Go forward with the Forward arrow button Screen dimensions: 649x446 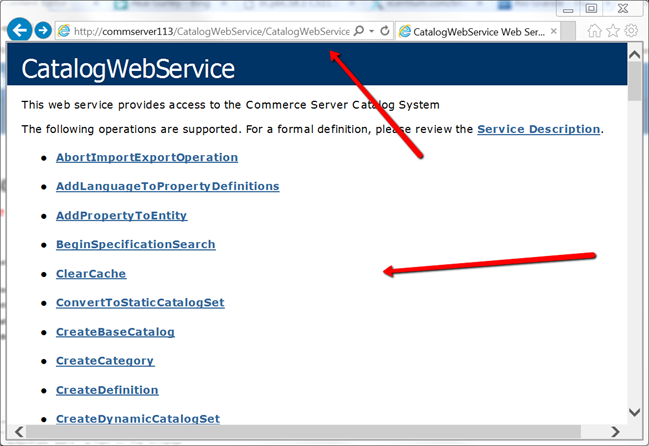[x=43, y=31]
